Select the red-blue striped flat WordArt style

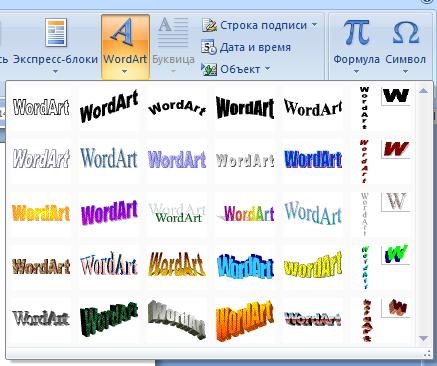click(x=313, y=320)
